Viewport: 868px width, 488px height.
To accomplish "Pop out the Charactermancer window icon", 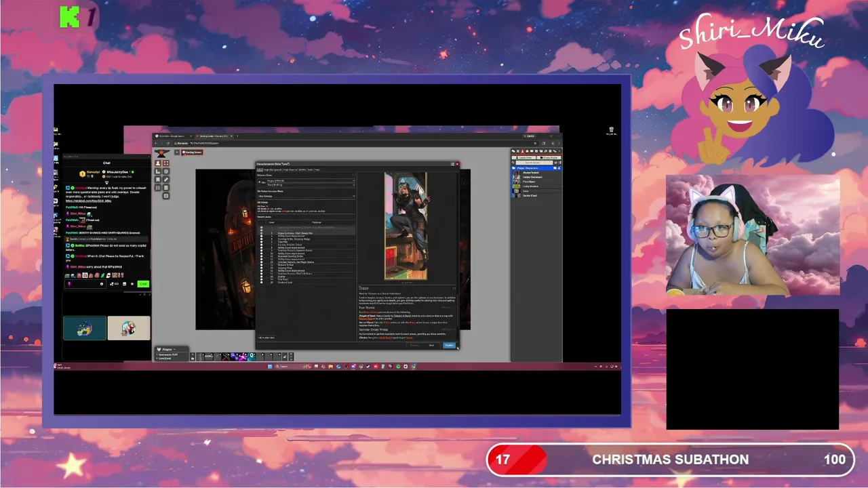I will [452, 164].
